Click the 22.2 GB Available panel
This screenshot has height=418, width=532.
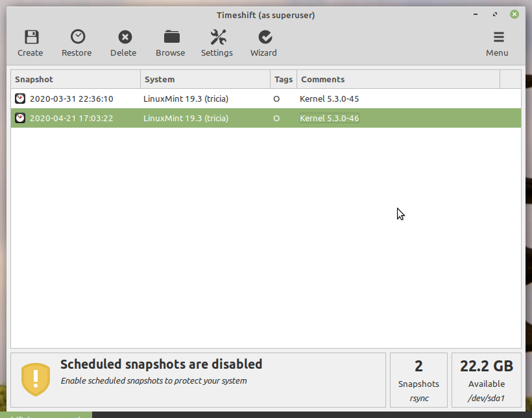tap(487, 380)
